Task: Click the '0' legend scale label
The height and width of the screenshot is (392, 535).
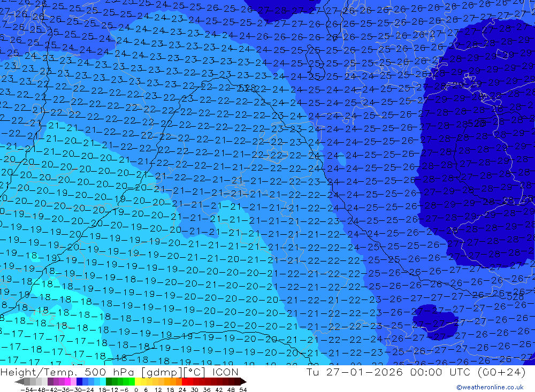Action: click(x=136, y=390)
